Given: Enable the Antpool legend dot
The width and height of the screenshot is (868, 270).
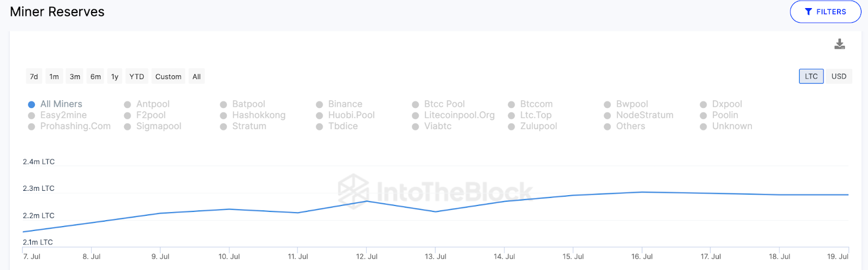Looking at the screenshot, I should (x=127, y=104).
